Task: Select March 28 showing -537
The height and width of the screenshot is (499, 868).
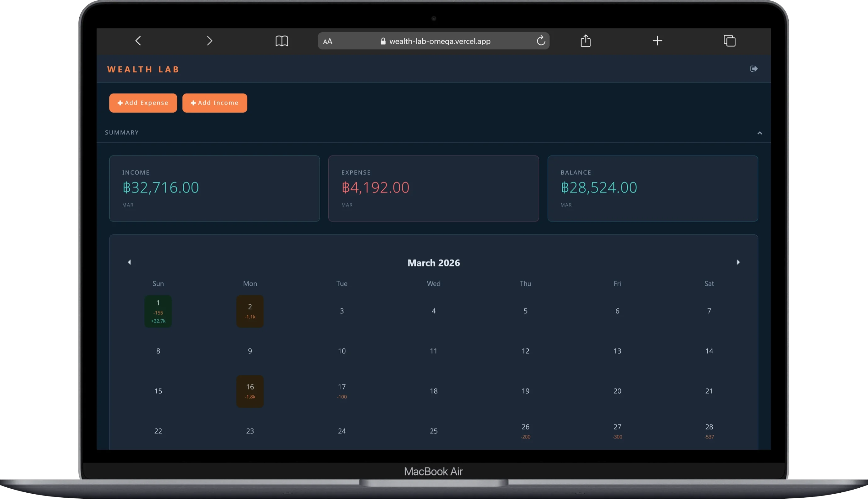Action: 709,431
